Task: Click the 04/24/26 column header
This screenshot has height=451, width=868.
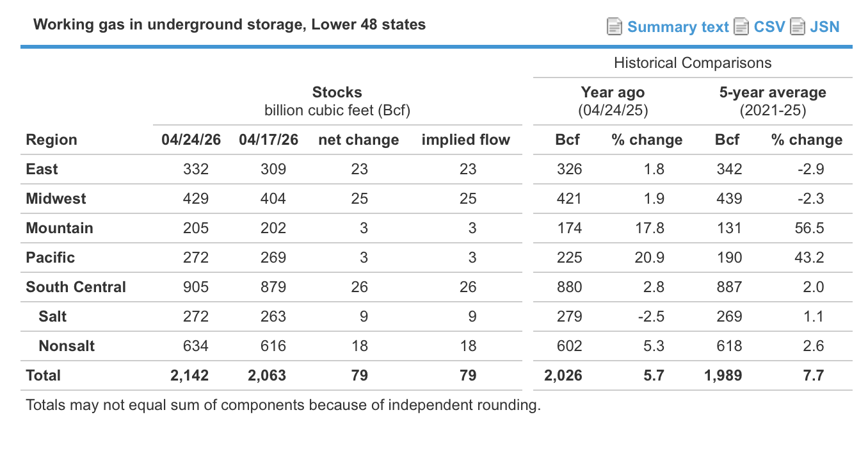Action: point(191,140)
